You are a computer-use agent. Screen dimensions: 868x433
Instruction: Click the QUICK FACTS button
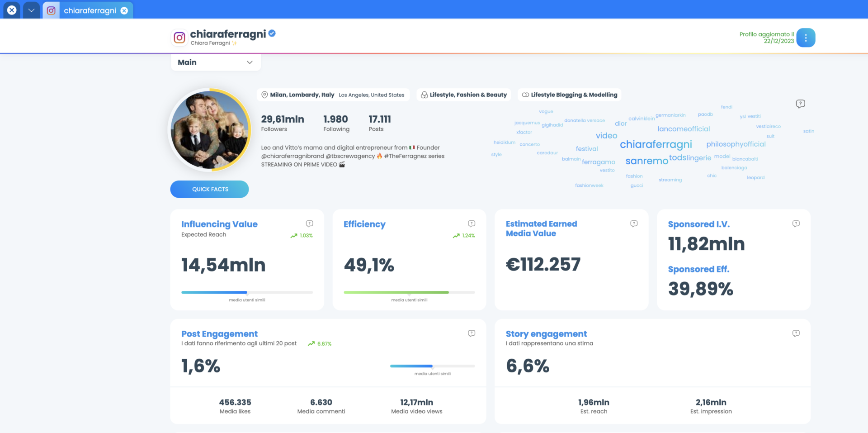click(x=209, y=189)
